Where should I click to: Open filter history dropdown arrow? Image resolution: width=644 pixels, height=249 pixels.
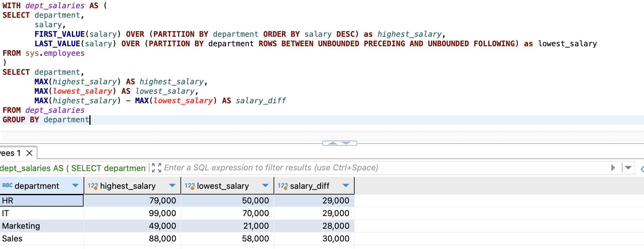628,168
